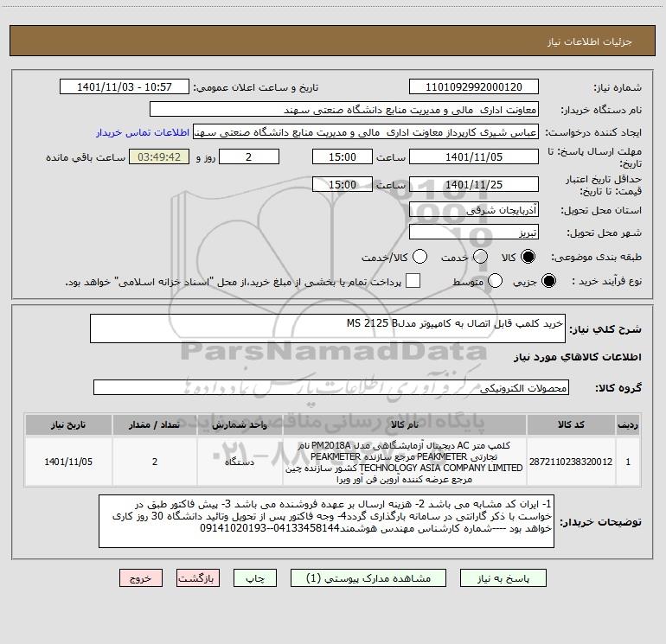The image size is (666, 644).
Task: Click the buyer organization name field
Action: point(344,110)
